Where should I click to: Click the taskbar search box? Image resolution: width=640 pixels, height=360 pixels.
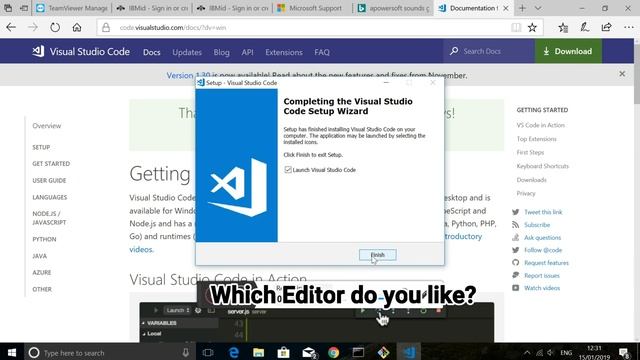pyautogui.click(x=110, y=353)
